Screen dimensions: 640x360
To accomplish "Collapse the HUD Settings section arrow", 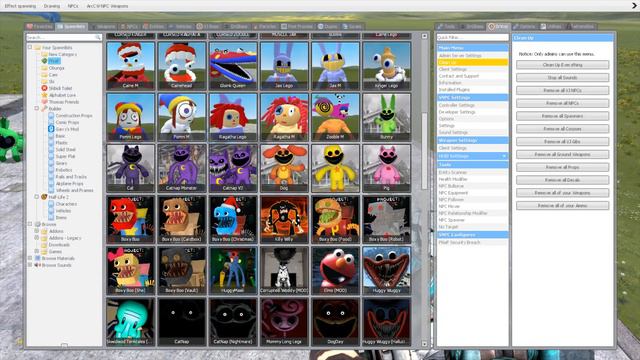I will pos(504,156).
